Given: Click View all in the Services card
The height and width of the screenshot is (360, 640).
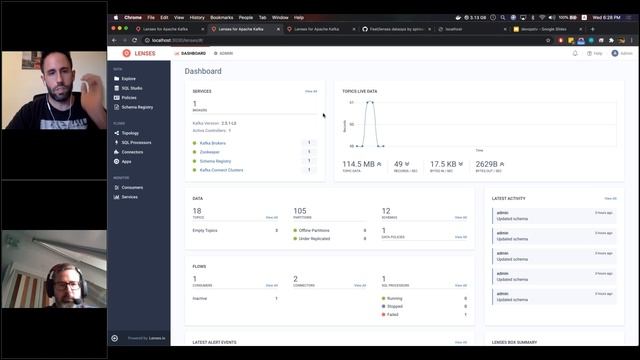Looking at the screenshot, I should pos(311,91).
